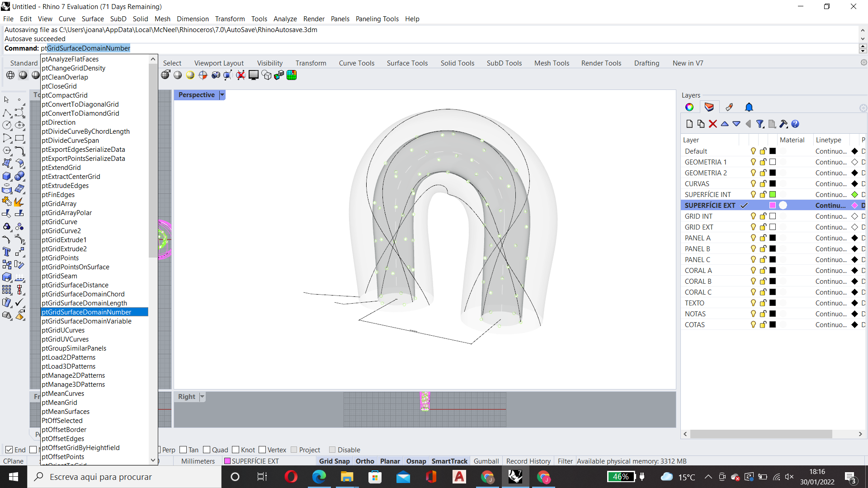Switch to the Drafting toolbar tab
Image resolution: width=868 pixels, height=488 pixels.
pyautogui.click(x=646, y=63)
